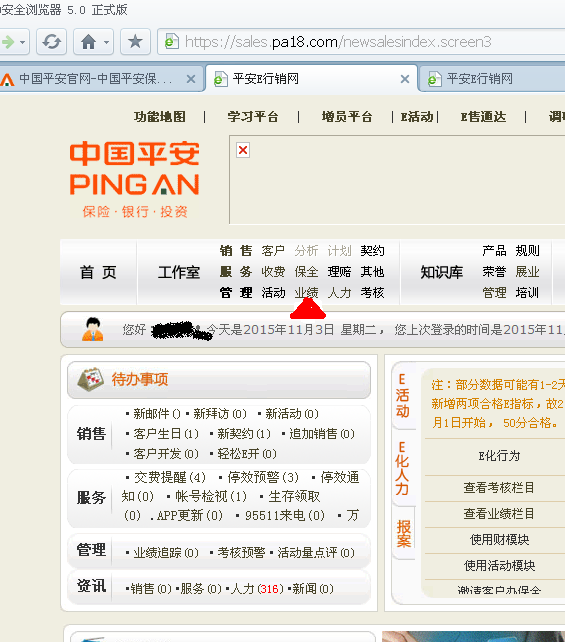The height and width of the screenshot is (642, 565).
Task: Open 新邮件 pending item
Action: [x=156, y=414]
